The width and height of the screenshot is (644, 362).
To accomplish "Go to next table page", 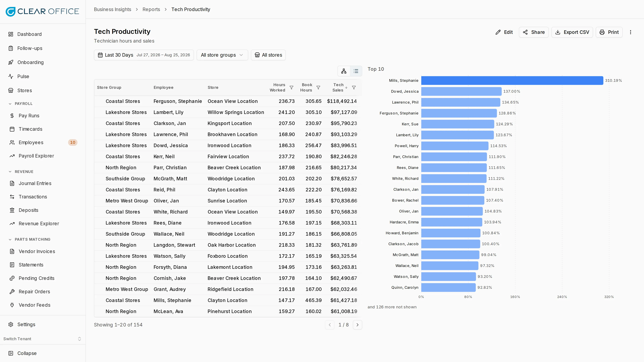I will (x=357, y=325).
